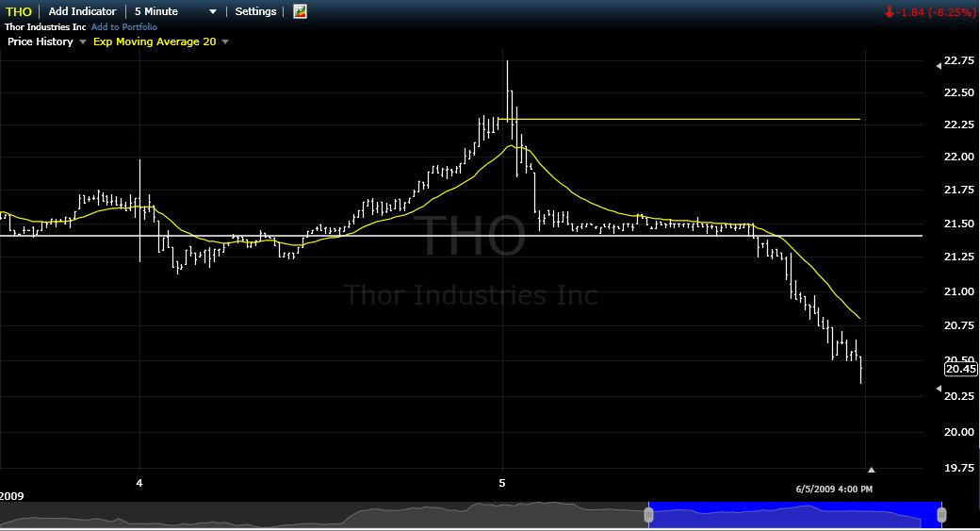Screen dimensions: 980x531
Task: Click the chart image export icon
Action: tap(300, 11)
